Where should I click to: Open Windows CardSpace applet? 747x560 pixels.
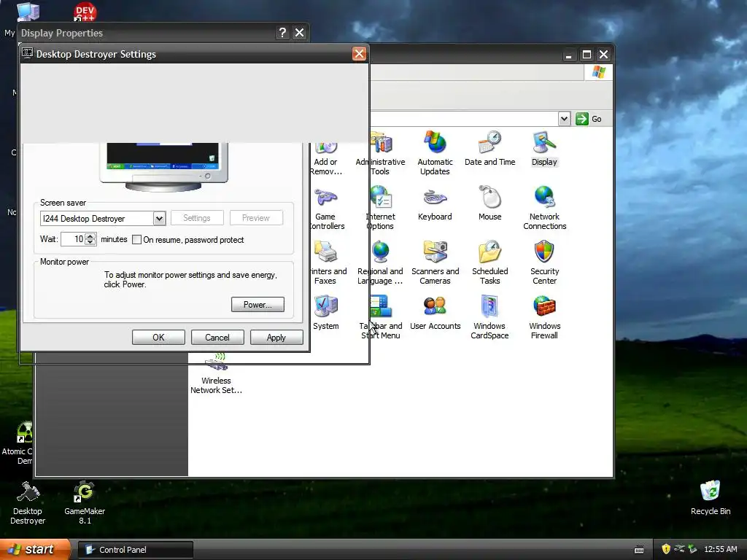[489, 318]
